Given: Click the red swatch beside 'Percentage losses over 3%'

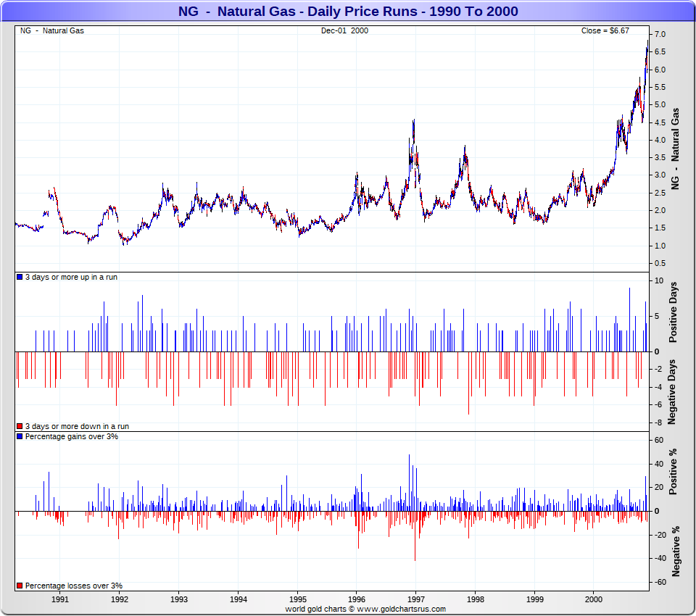Looking at the screenshot, I should point(20,586).
